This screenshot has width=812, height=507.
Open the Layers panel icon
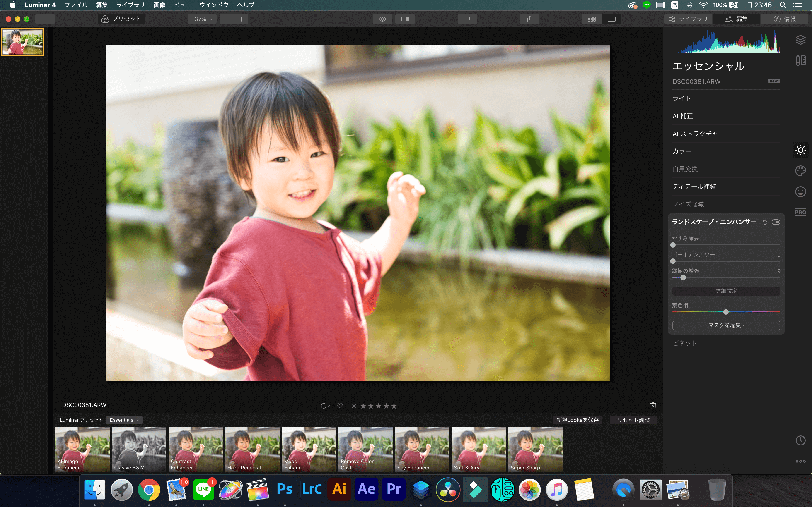(x=800, y=40)
